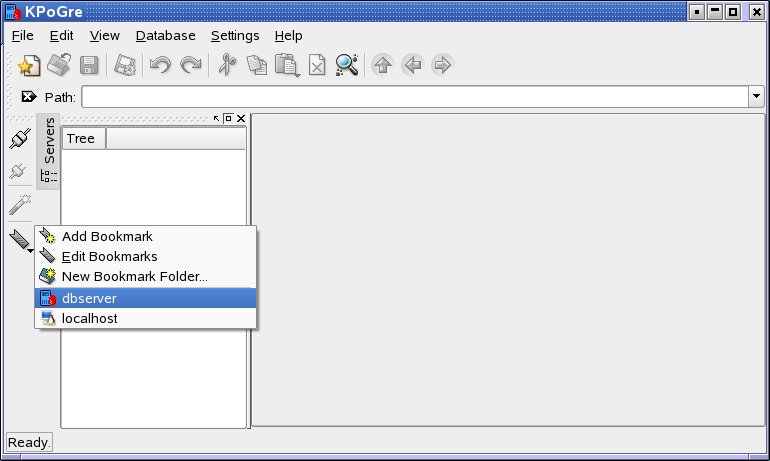Viewport: 770px width, 461px height.
Task: Open the bookmarks pencil dropdown button
Action: 21,241
